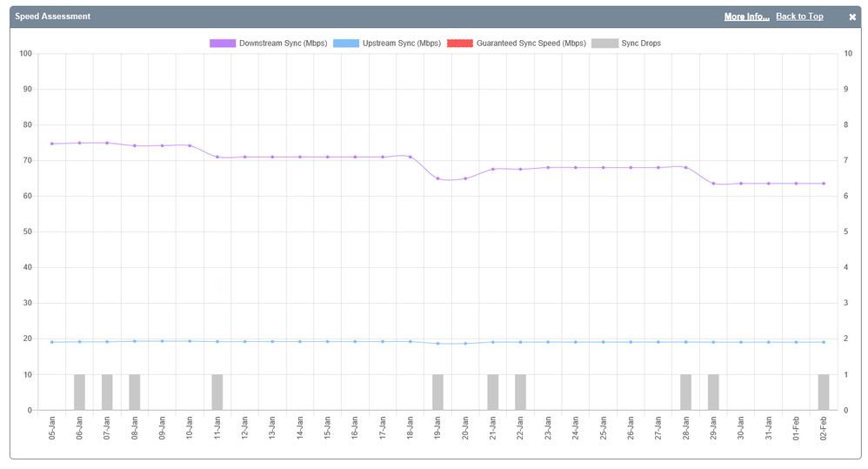868x469 pixels.
Task: Select the 02-Feb sync drop bar
Action: tap(823, 392)
